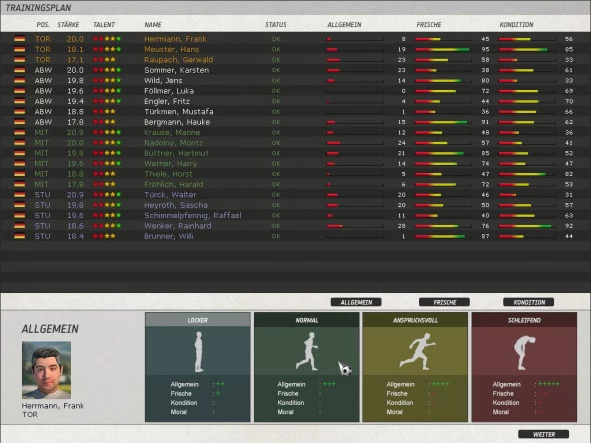The image size is (591, 443).
Task: Click the flag icon beside Brunner, Willi
Action: point(20,236)
